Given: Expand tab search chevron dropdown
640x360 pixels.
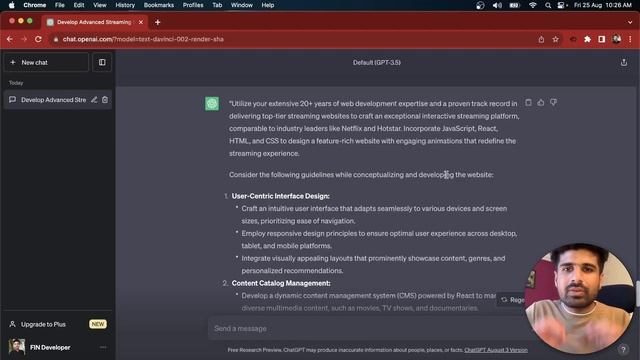Looking at the screenshot, I should click(630, 22).
